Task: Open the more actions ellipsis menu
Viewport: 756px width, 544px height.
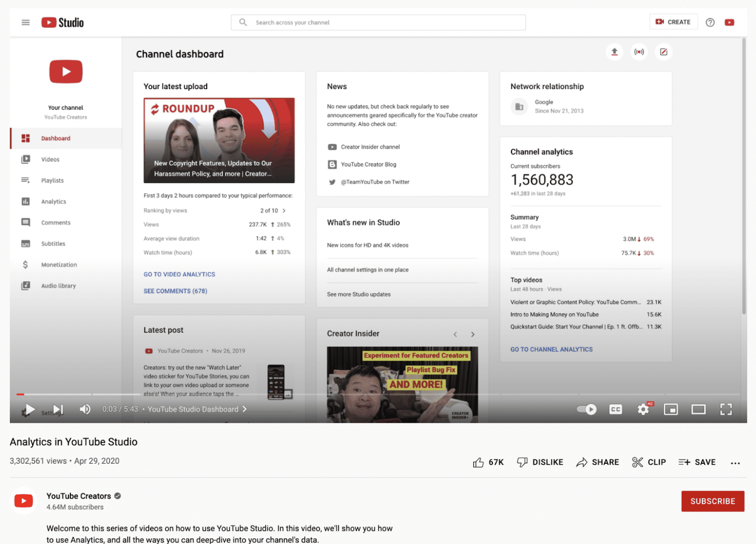Action: [x=735, y=463]
